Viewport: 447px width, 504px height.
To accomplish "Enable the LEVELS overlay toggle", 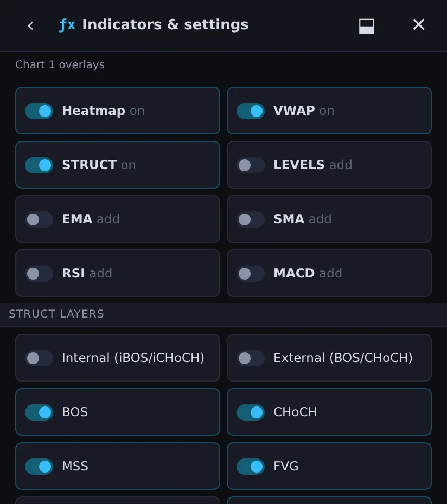I will 251,165.
